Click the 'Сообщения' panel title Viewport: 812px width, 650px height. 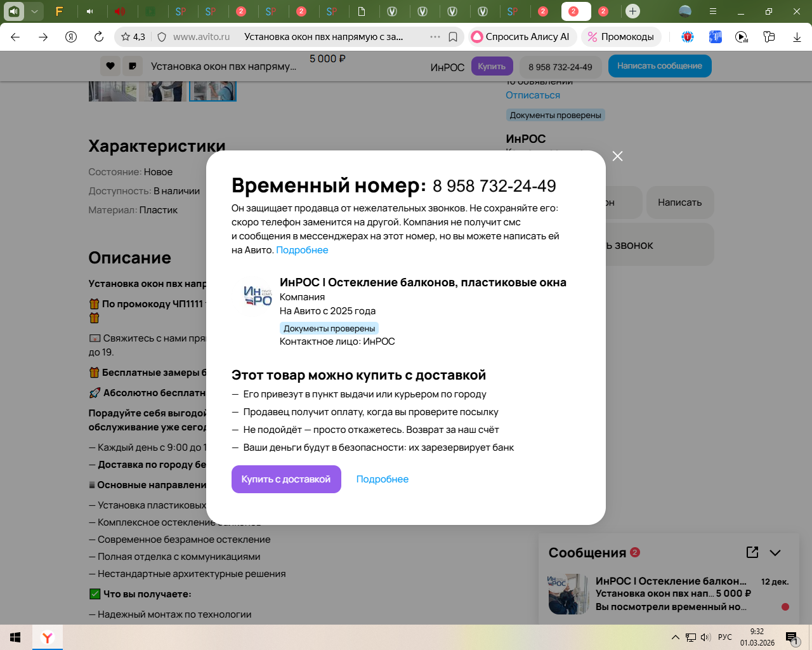point(587,553)
